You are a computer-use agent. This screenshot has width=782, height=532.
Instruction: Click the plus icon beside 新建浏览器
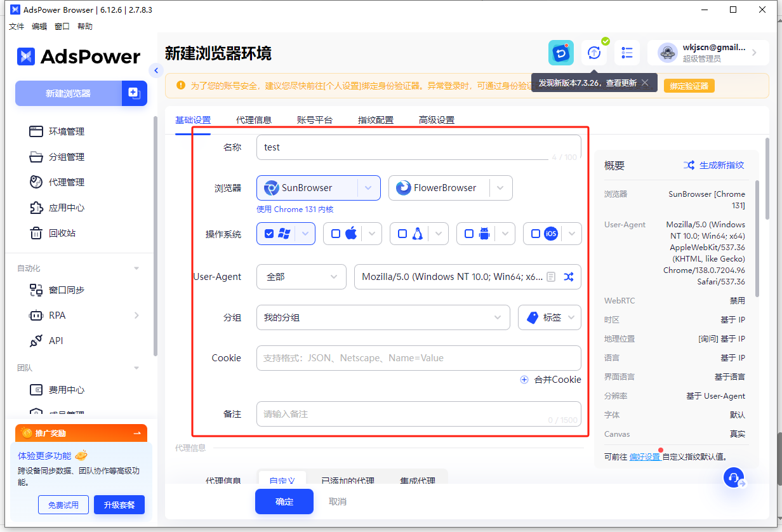(x=134, y=93)
